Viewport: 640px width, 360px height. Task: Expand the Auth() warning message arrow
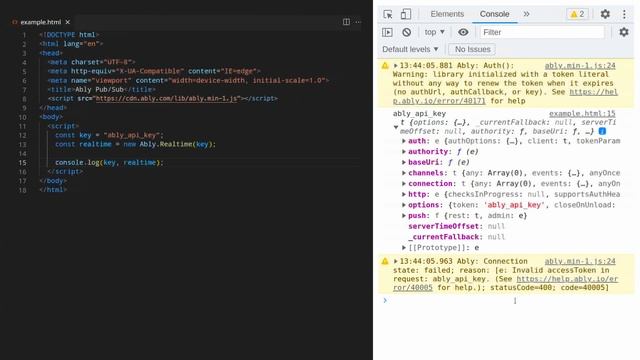tap(395, 65)
